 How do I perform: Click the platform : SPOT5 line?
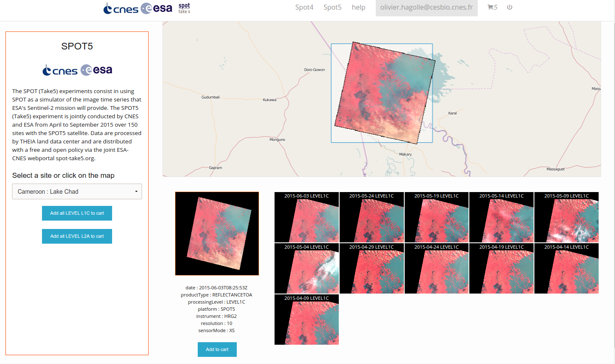(217, 309)
